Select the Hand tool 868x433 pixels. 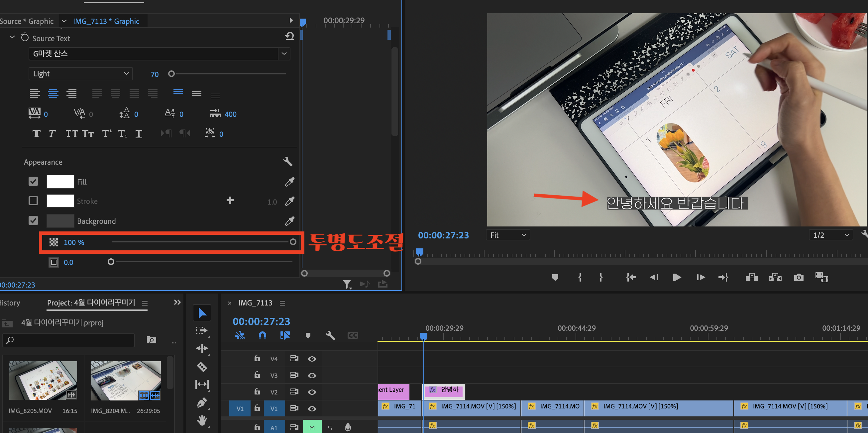coord(202,420)
